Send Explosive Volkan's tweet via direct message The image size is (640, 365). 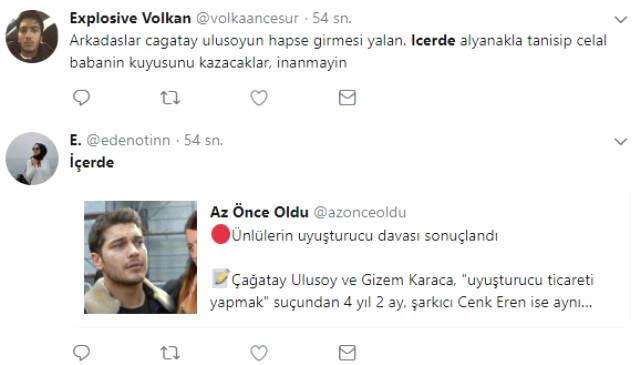tap(347, 98)
